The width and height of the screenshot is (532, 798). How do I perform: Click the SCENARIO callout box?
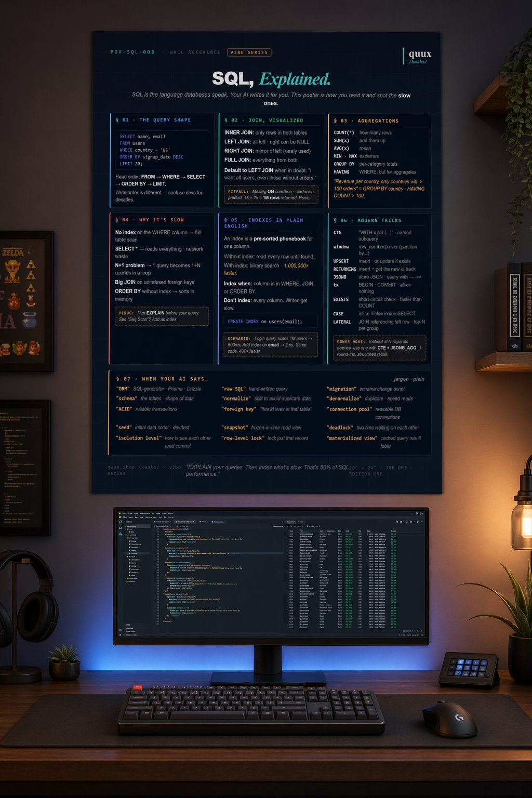[271, 344]
